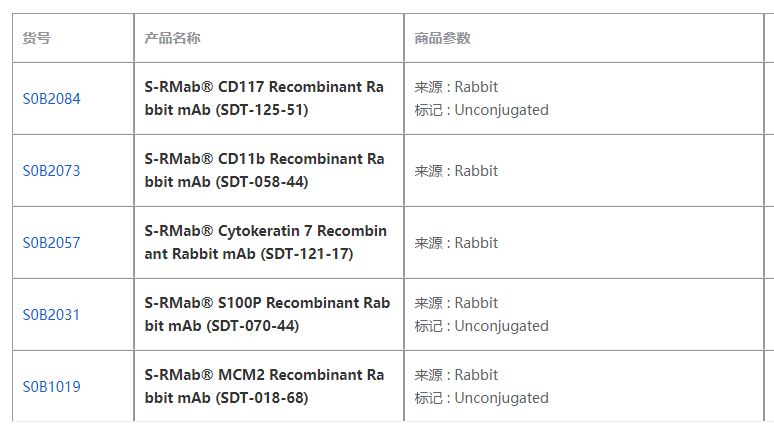The height and width of the screenshot is (429, 774).
Task: Click 来源: Rabbit in the CD11b row
Action: point(456,171)
